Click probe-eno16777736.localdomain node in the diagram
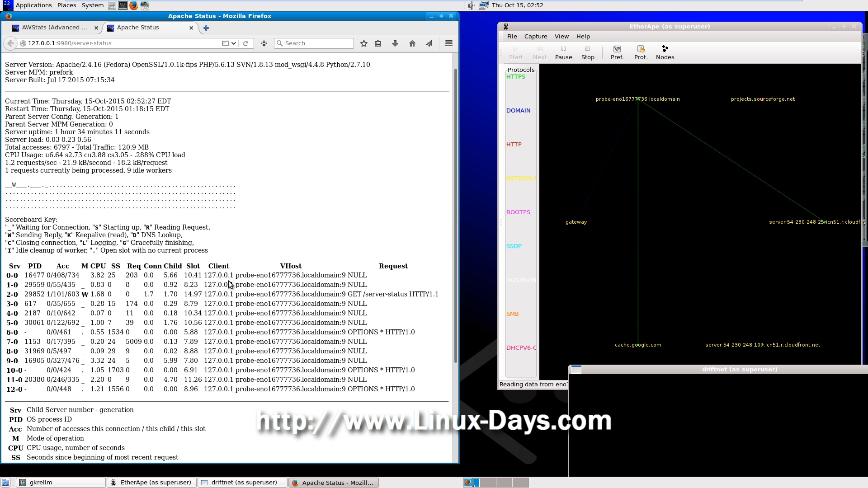868x488 pixels. pyautogui.click(x=637, y=99)
